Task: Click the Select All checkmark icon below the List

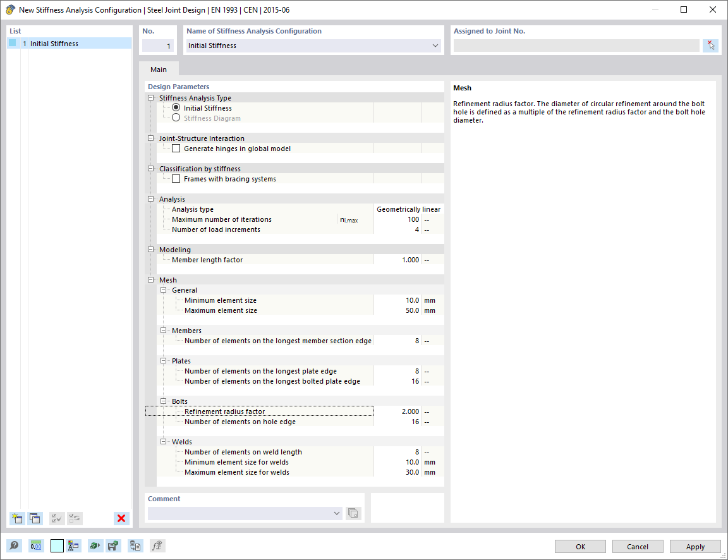Action: [x=57, y=518]
